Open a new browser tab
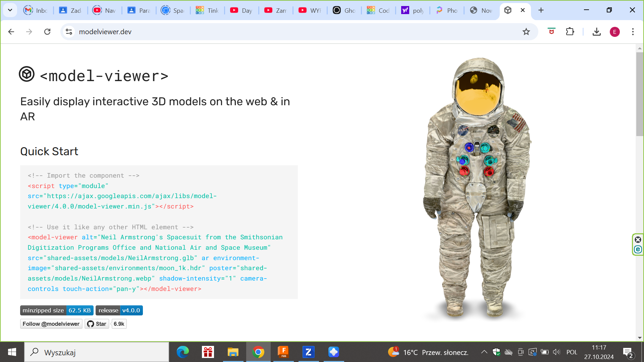The image size is (644, 362). click(541, 10)
